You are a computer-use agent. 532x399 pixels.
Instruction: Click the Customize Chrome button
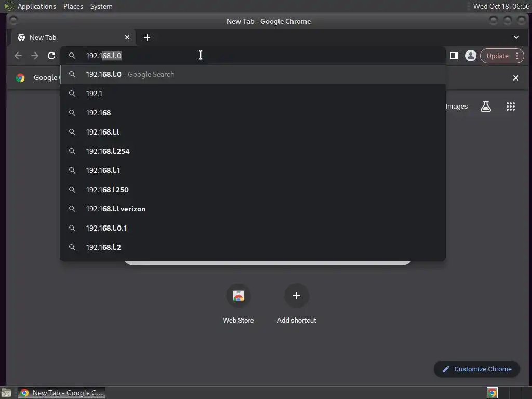coord(477,369)
